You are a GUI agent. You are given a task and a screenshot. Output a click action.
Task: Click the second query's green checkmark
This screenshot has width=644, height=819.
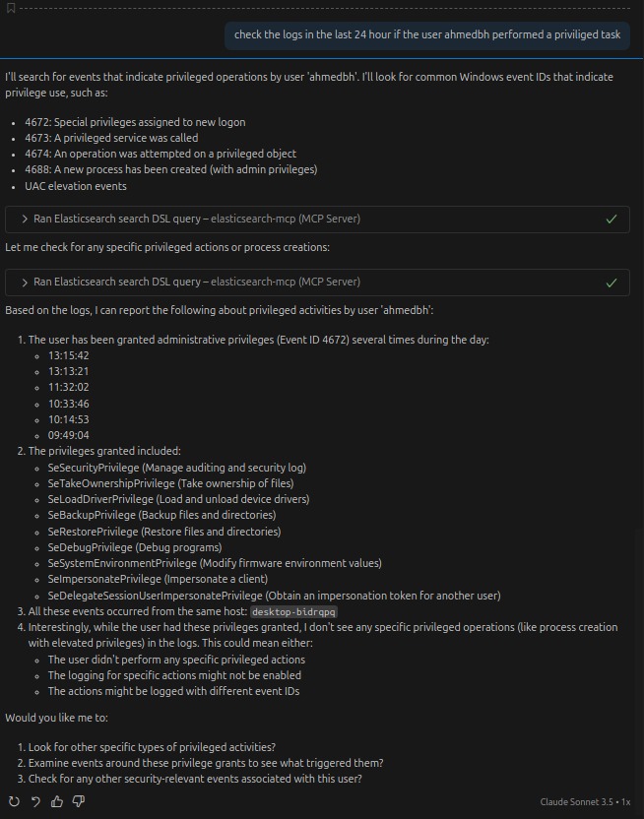612,283
